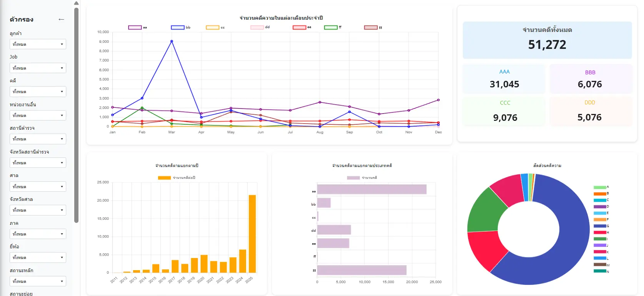The image size is (644, 296).
Task: Collapse the ตัวกรอง filter sidebar with arrow icon
Action: [x=61, y=20]
